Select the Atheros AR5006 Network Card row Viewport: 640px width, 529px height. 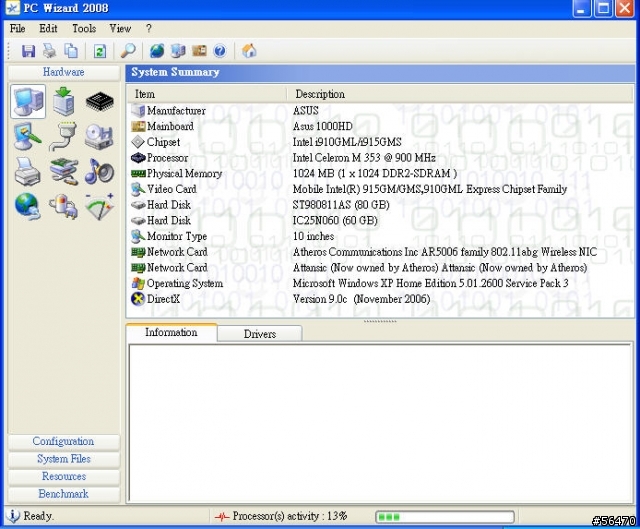point(380,252)
